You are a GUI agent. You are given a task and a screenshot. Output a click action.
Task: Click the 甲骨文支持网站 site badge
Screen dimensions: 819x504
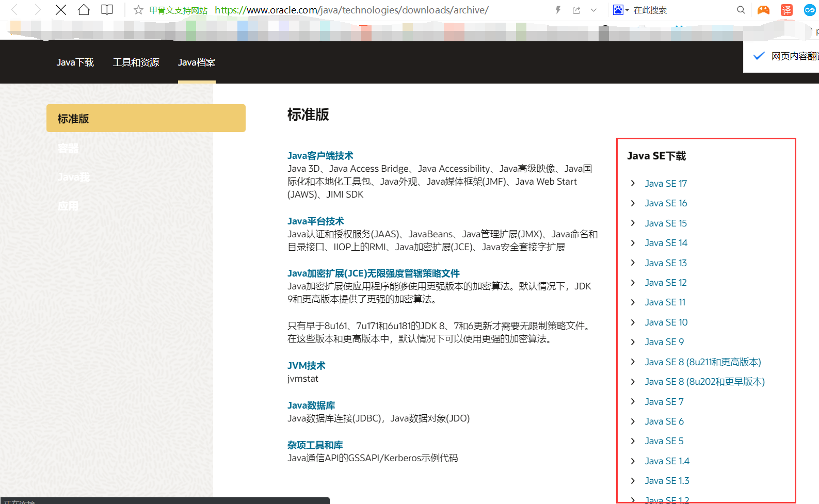(179, 10)
